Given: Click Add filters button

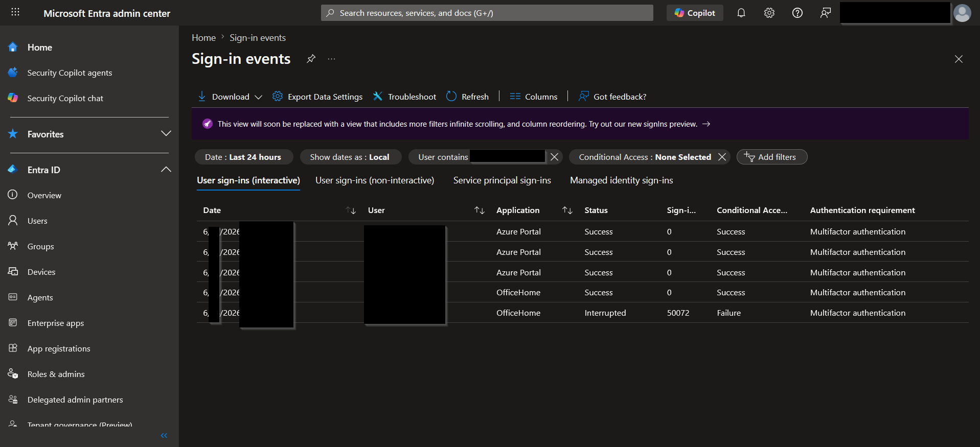Looking at the screenshot, I should point(771,157).
